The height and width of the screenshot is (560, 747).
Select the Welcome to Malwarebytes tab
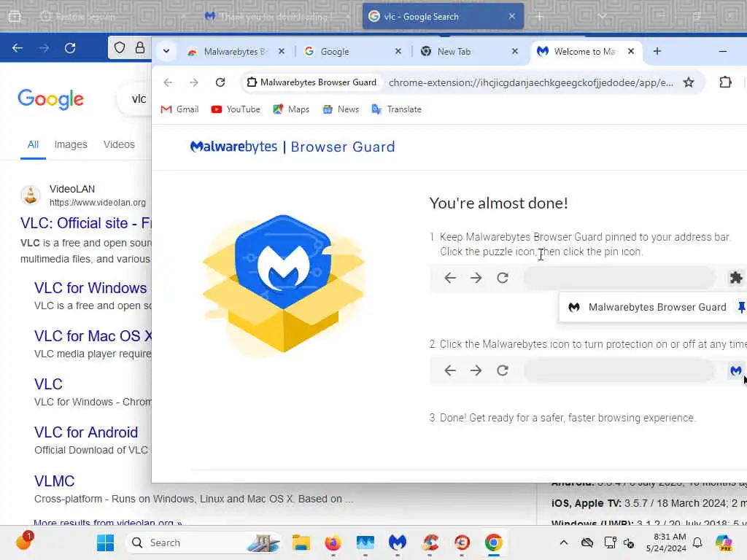click(584, 52)
